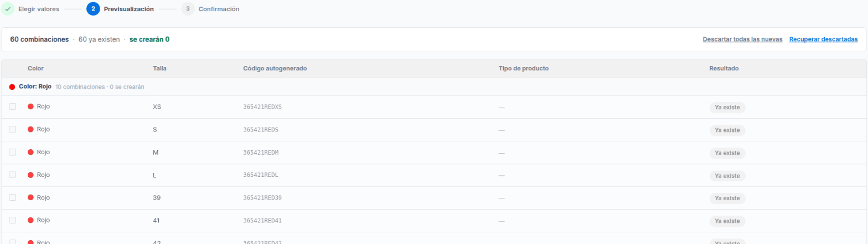Toggle checkbox for Rojo 41 row
This screenshot has width=868, height=244.
pyautogui.click(x=13, y=220)
